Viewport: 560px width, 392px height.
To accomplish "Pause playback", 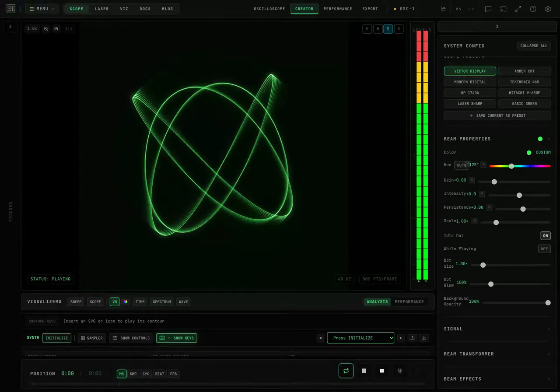I will [364, 371].
